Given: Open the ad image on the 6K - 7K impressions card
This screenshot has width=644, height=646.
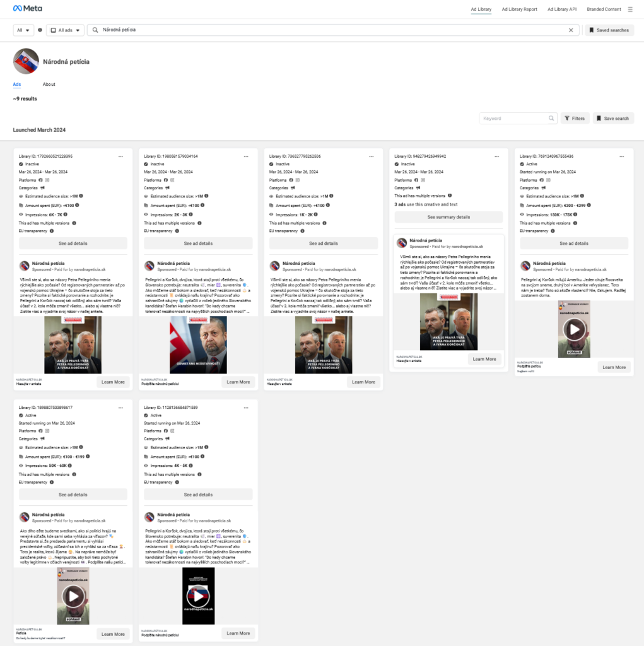Looking at the screenshot, I should click(73, 345).
